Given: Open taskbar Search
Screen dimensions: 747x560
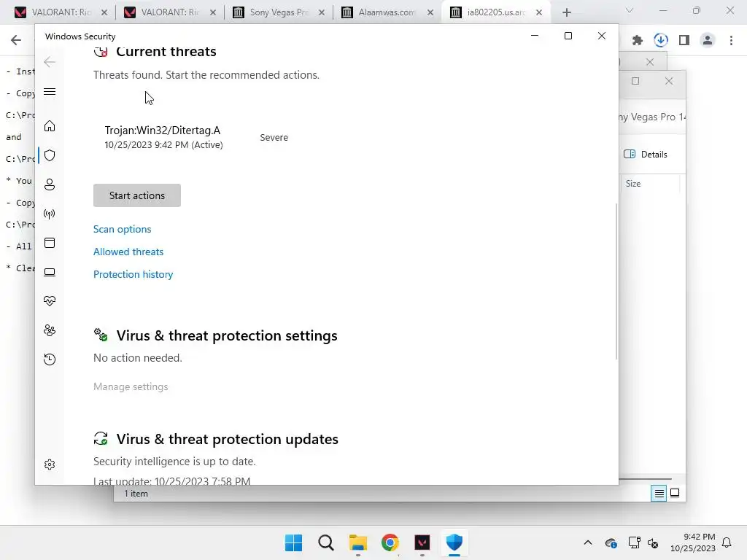Looking at the screenshot, I should (326, 542).
